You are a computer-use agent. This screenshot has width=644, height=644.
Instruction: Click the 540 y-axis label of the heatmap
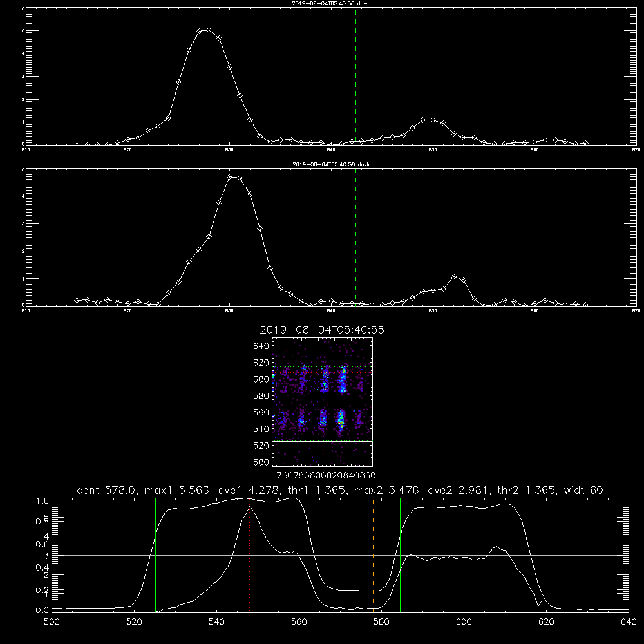[261, 429]
